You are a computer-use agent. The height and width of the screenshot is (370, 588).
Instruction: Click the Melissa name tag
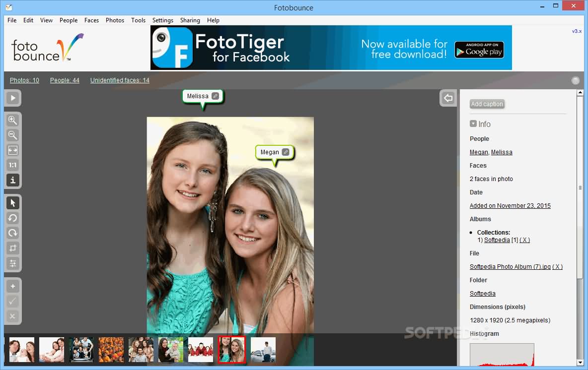pos(198,96)
